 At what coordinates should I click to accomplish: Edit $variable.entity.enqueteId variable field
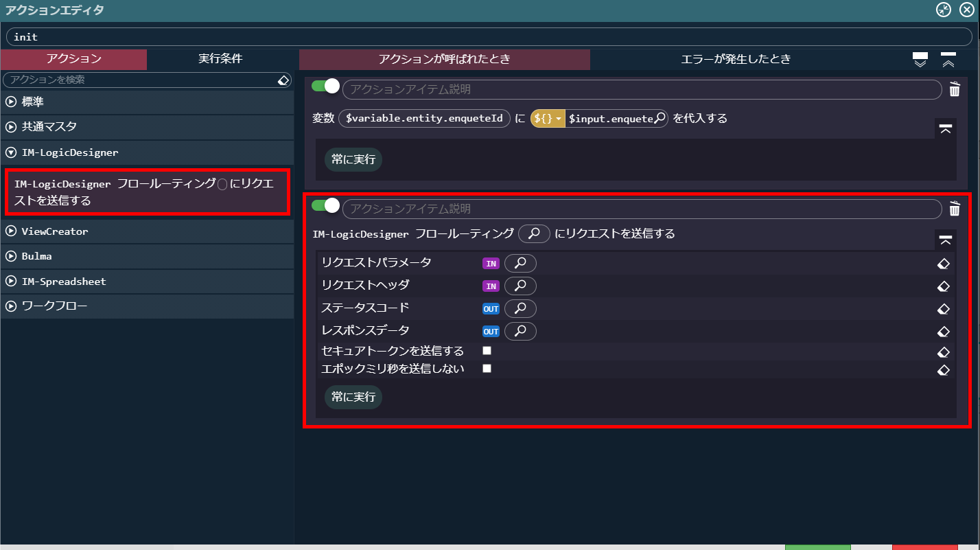click(424, 119)
